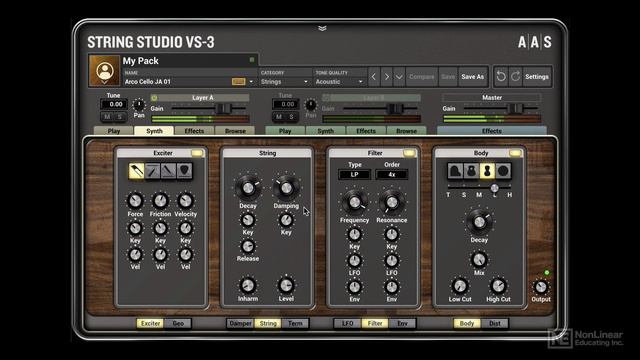This screenshot has height=360, width=640.
Task: Click the preset name Arco Cello JA 01
Action: pos(148,82)
